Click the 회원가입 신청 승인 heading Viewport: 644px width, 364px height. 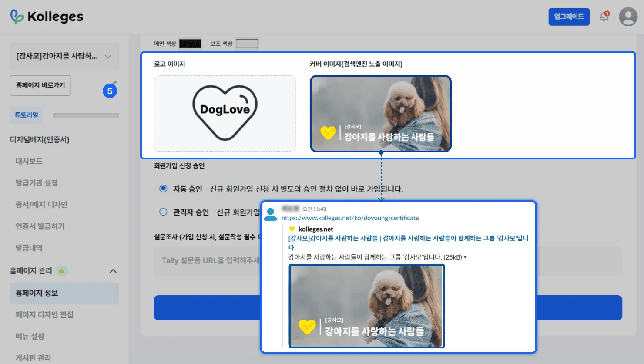tap(179, 165)
